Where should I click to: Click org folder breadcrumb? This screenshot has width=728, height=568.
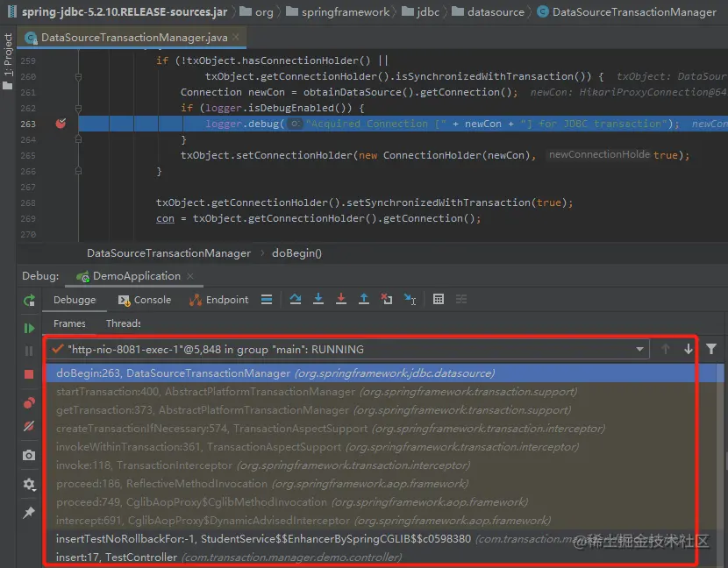click(256, 12)
